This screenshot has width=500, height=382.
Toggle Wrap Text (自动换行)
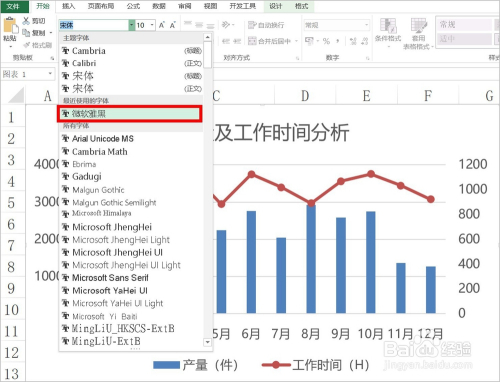(266, 25)
